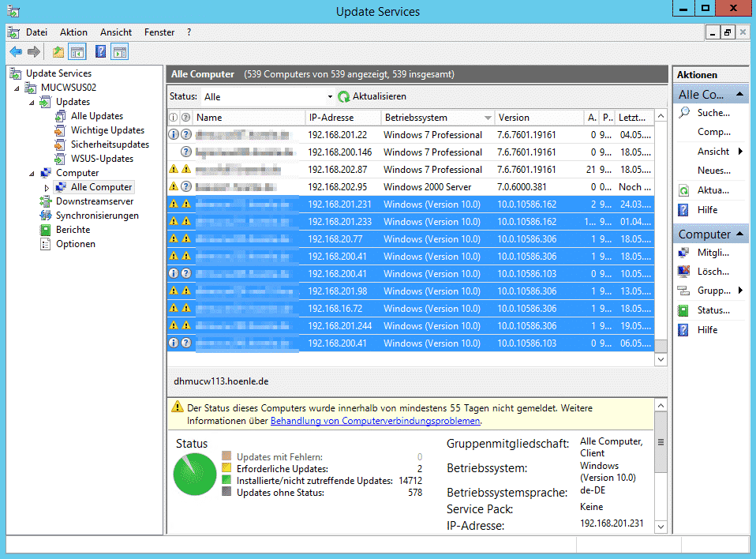Sort by Betriebssystem column header
Viewport: 756px width, 559px height.
437,118
